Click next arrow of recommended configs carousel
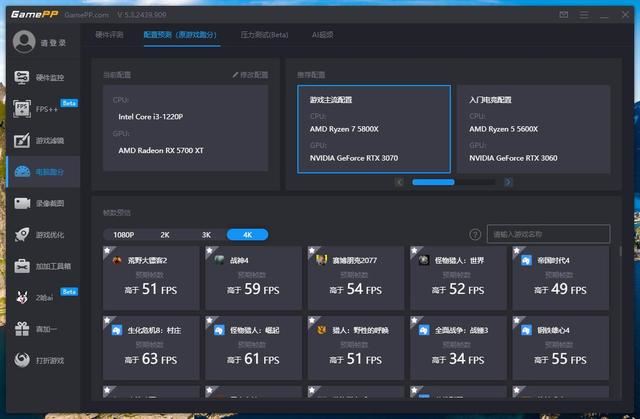Screen dimensions: 640x419 pos(508,182)
